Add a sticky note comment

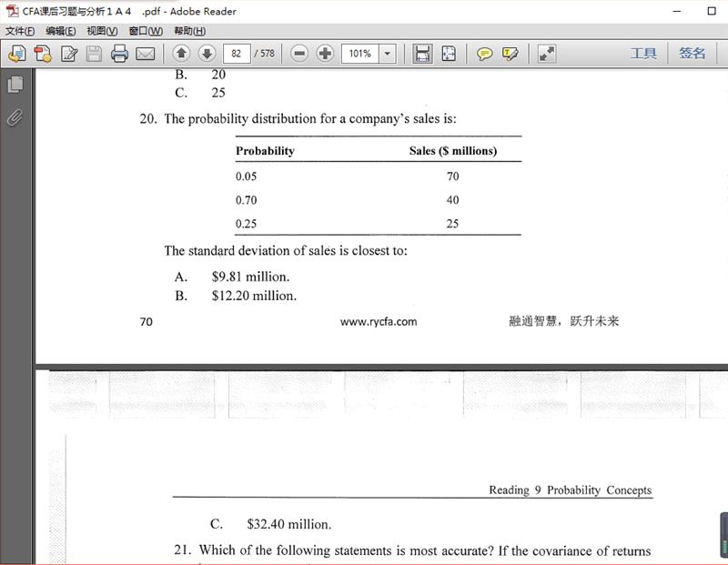484,55
